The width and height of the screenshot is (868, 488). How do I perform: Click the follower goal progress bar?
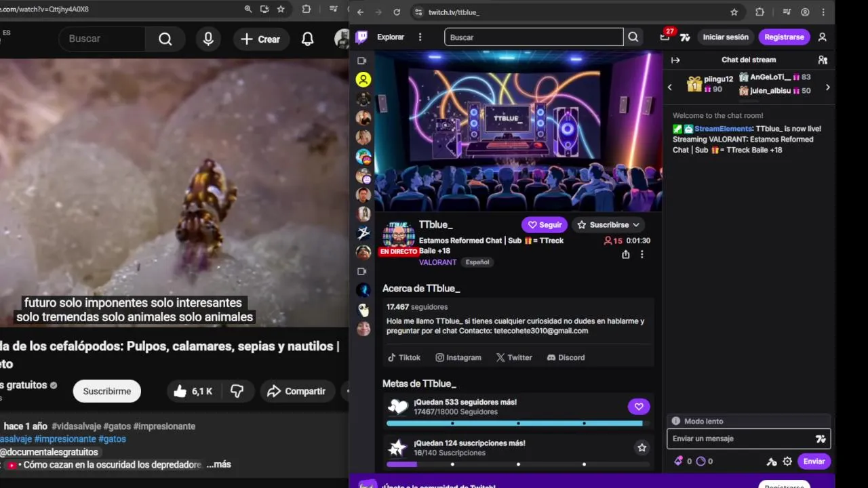[x=518, y=424]
